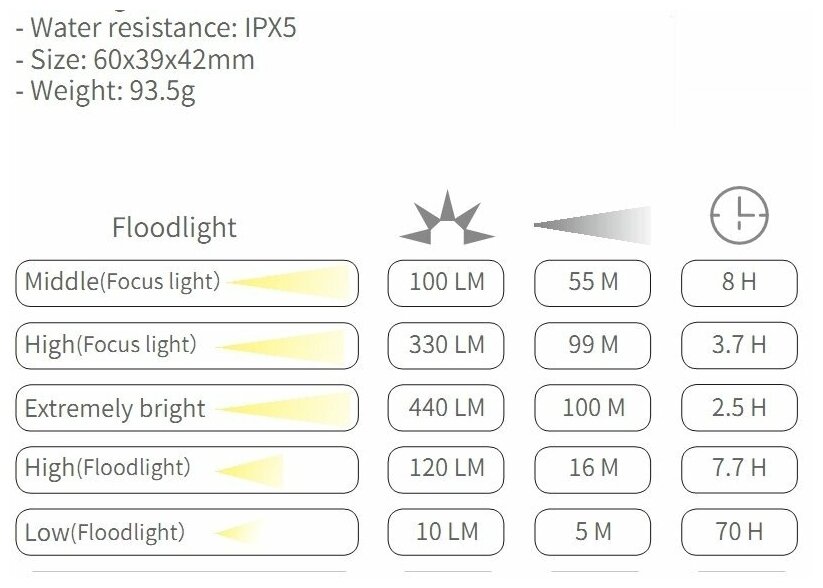Click the Floodlight heading text
Screen dimensions: 823x588
point(174,228)
